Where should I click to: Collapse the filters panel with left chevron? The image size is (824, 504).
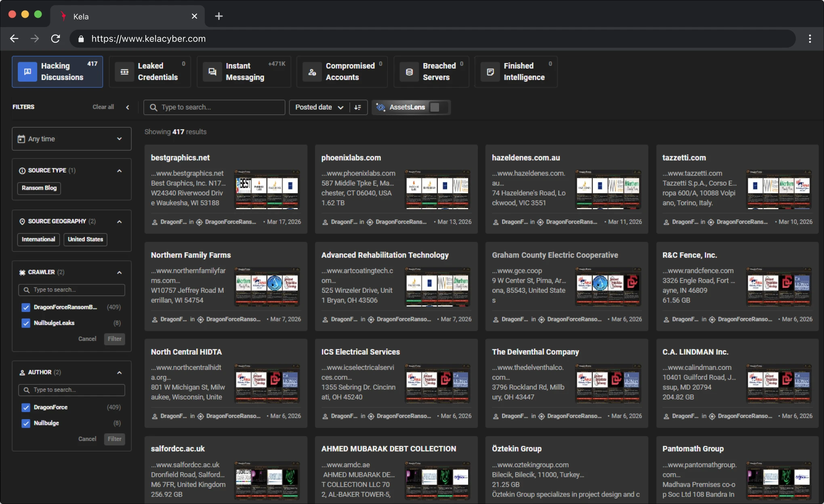click(128, 107)
